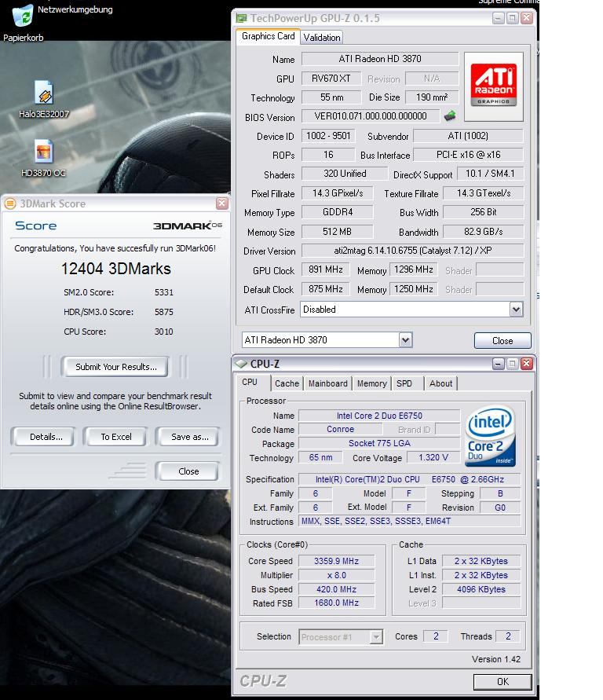The image size is (603, 700).
Task: Switch to GPU-Z Validation tab
Action: click(322, 38)
